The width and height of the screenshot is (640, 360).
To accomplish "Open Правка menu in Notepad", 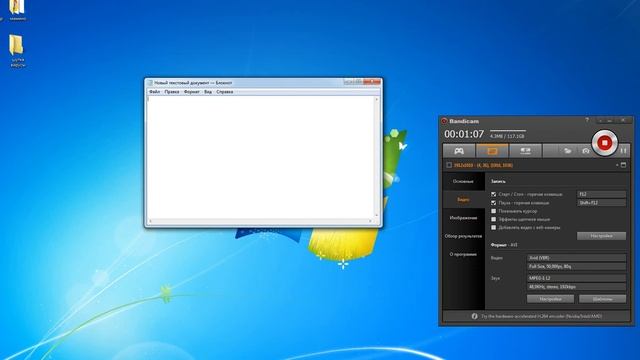I will 172,92.
